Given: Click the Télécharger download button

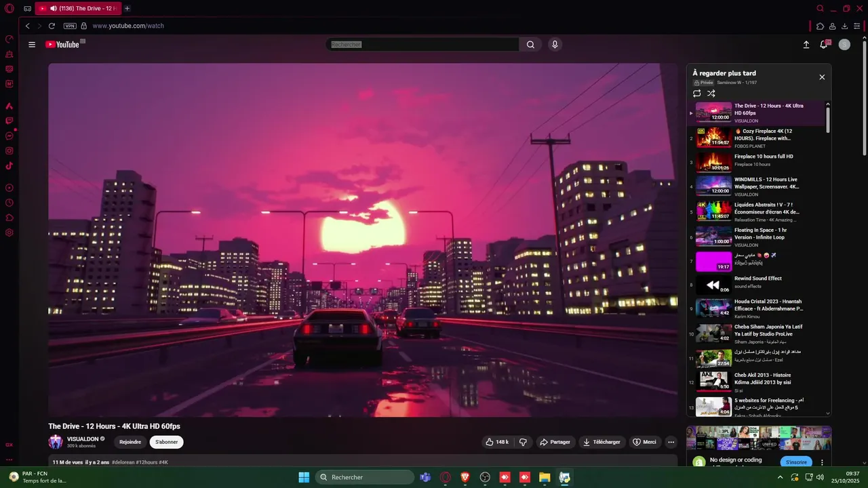Looking at the screenshot, I should pyautogui.click(x=601, y=442).
